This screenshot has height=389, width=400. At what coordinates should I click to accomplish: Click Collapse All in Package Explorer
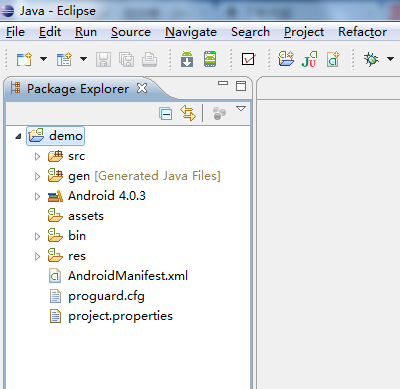165,114
